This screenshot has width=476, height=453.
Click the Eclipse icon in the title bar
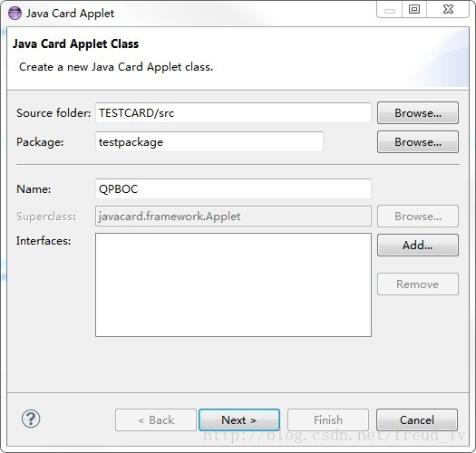tap(15, 14)
